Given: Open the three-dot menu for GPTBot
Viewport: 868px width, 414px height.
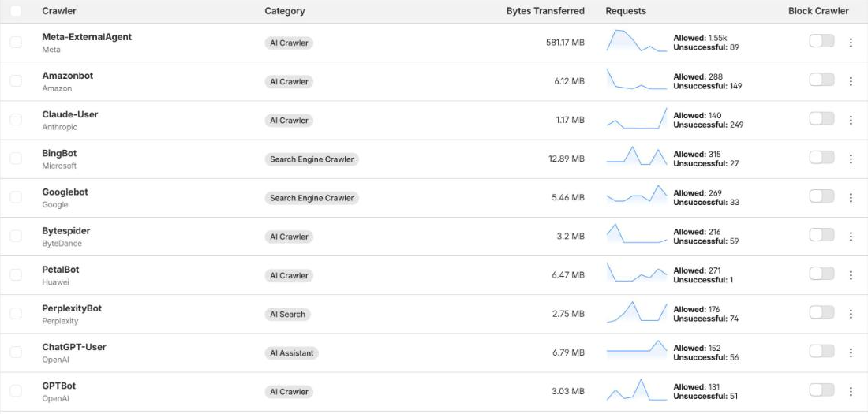Looking at the screenshot, I should tap(851, 391).
